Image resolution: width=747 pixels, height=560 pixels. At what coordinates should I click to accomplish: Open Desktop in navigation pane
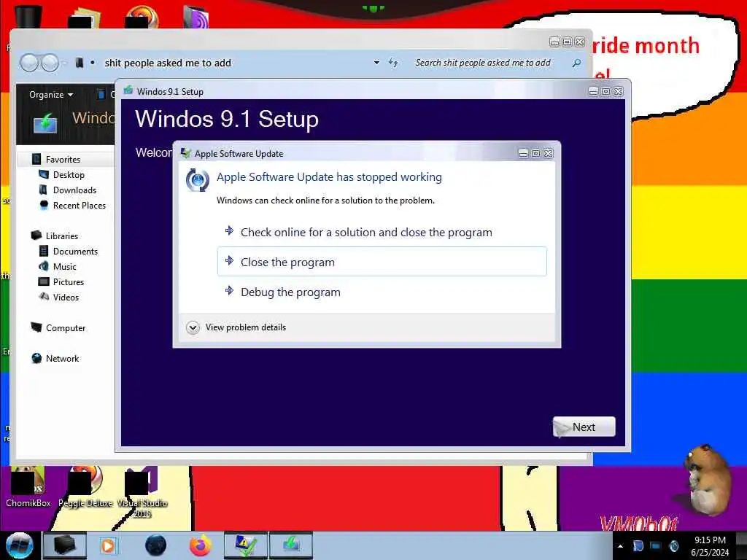(69, 175)
